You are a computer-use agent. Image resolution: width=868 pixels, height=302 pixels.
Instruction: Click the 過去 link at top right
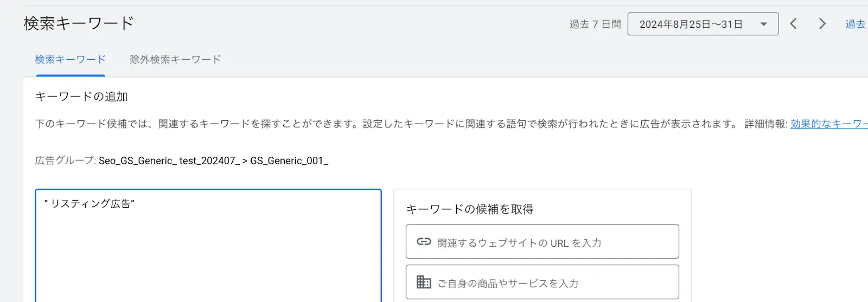855,24
